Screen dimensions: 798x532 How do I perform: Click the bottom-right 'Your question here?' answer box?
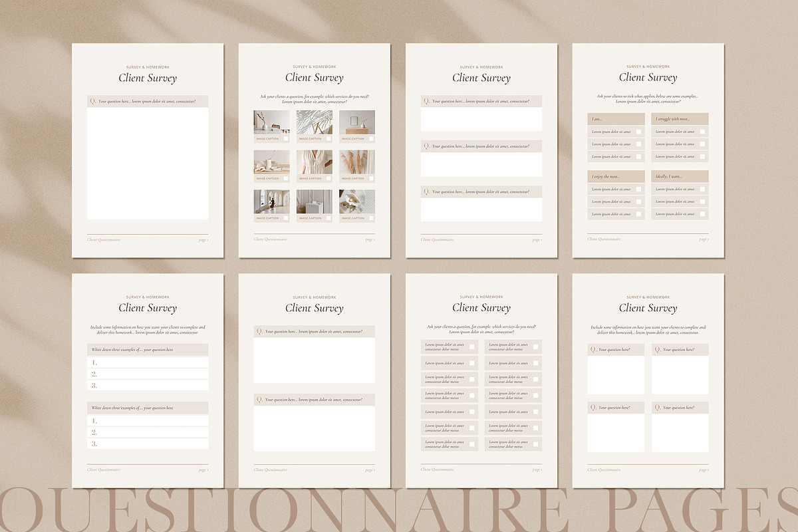680,433
